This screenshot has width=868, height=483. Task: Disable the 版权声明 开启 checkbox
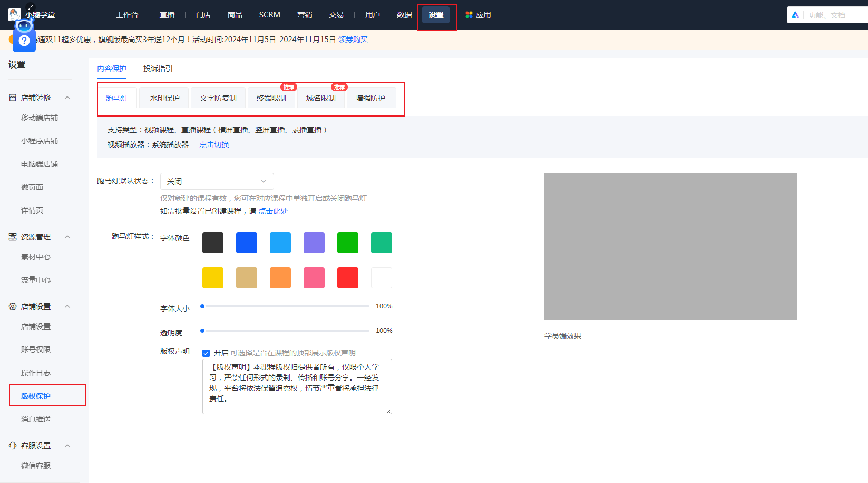pos(206,352)
